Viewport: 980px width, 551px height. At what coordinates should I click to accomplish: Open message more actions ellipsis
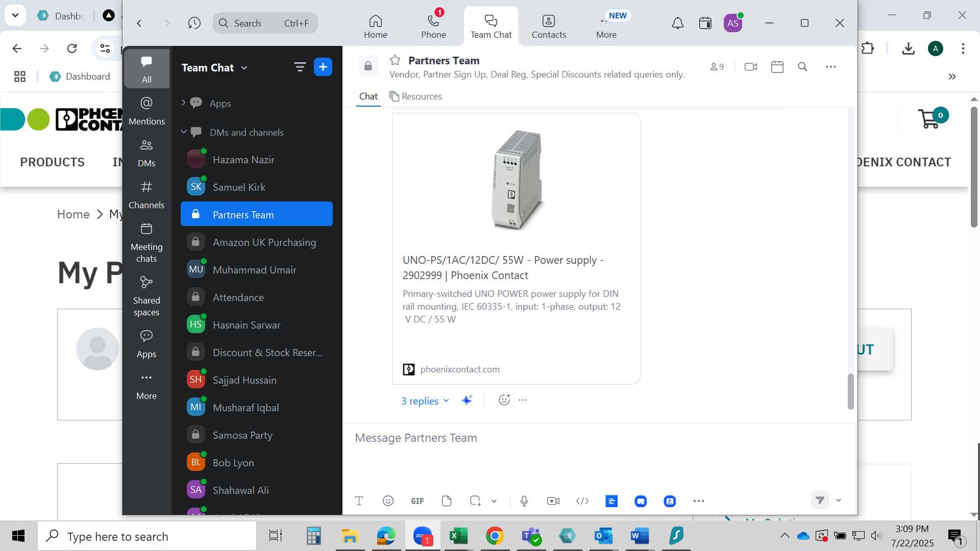(523, 400)
